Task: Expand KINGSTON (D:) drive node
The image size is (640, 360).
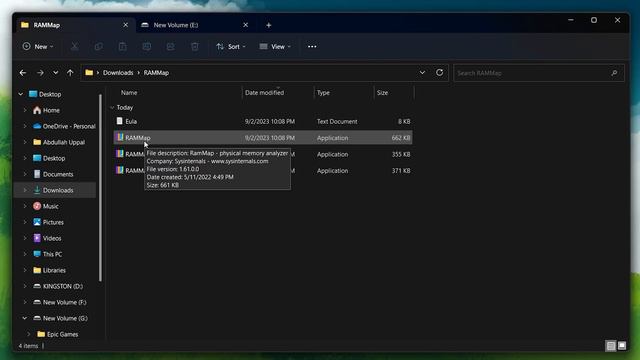Action: click(x=25, y=286)
